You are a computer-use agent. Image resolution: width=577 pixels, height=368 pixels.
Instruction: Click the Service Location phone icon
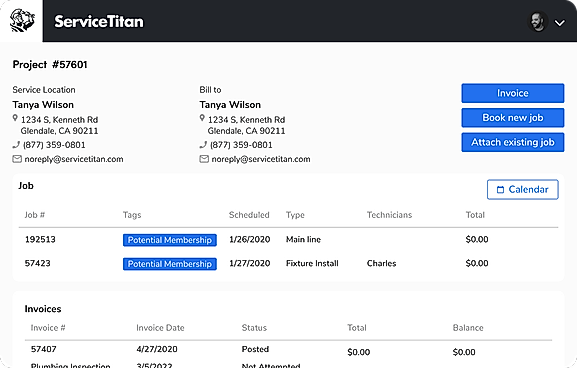click(16, 145)
